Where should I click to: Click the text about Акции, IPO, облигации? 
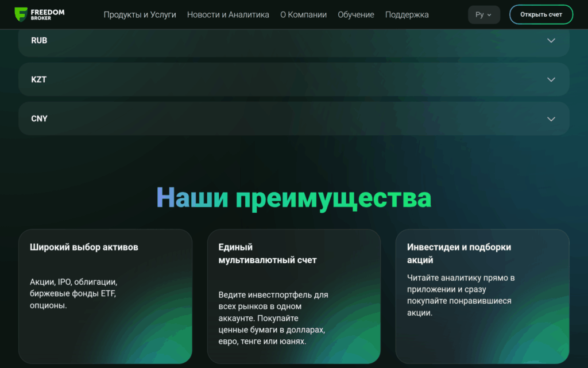[73, 293]
